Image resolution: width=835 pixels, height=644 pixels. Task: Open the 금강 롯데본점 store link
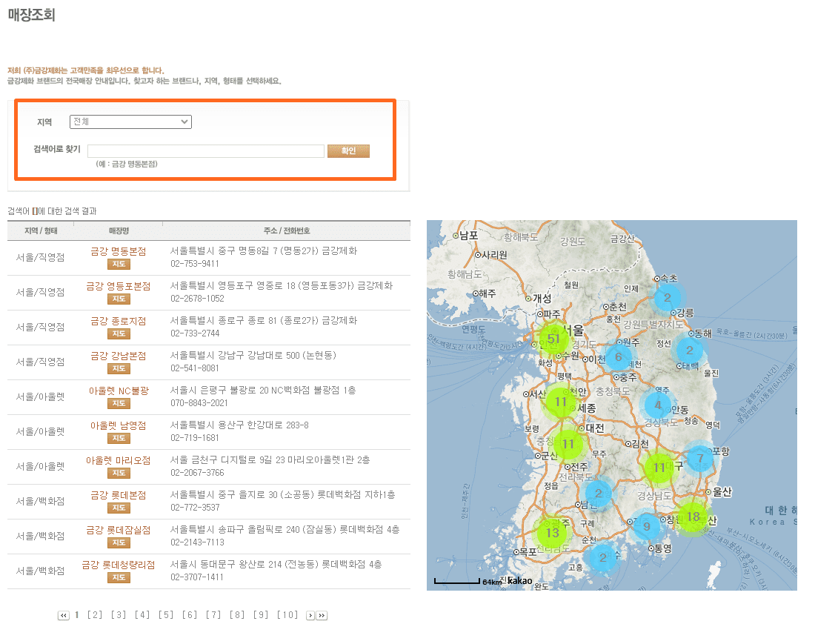point(119,495)
